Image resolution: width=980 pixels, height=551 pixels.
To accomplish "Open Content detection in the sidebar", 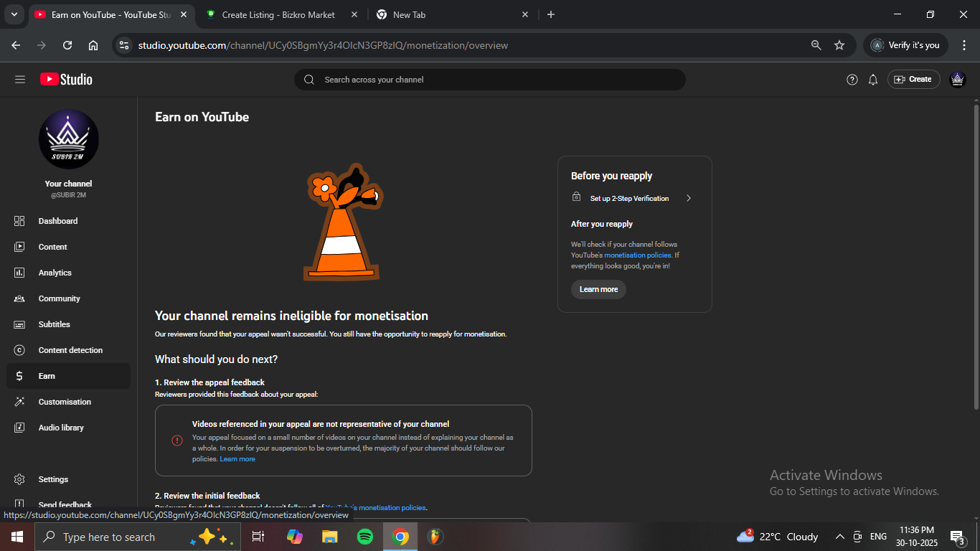I will pyautogui.click(x=70, y=350).
